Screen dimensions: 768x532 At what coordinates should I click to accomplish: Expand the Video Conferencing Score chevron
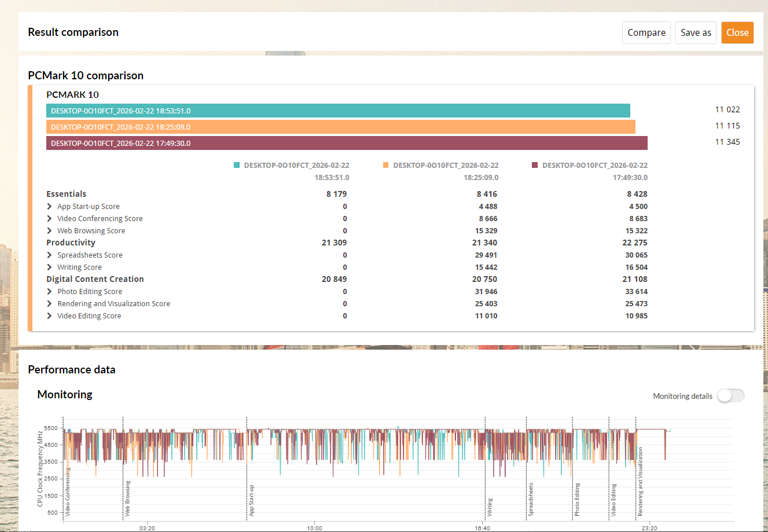click(x=50, y=218)
